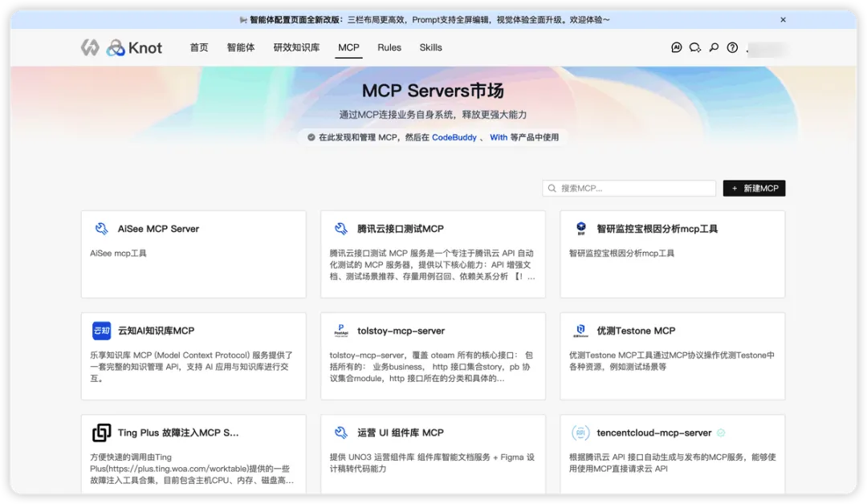The height and width of the screenshot is (504, 867).
Task: Dismiss the announcement banner
Action: pyautogui.click(x=783, y=20)
